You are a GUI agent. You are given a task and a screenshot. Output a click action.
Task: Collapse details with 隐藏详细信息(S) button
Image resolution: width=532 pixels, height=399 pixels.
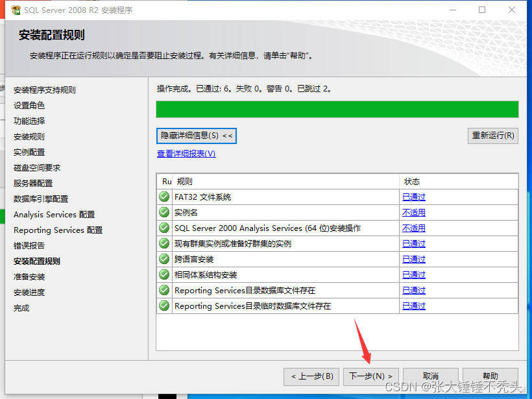197,136
